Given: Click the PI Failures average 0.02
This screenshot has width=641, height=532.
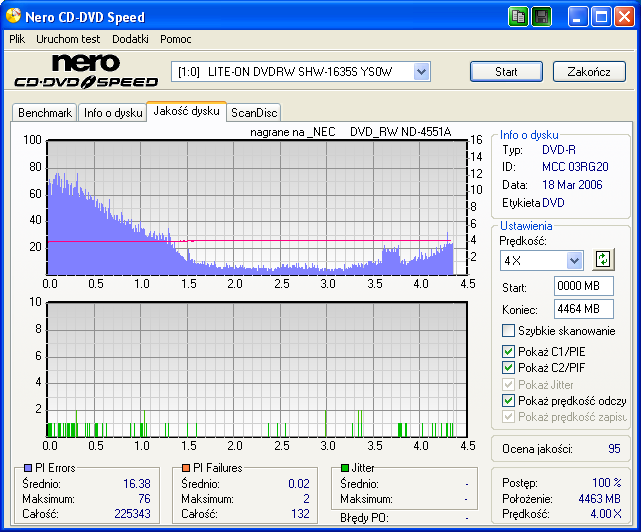Looking at the screenshot, I should tap(299, 484).
